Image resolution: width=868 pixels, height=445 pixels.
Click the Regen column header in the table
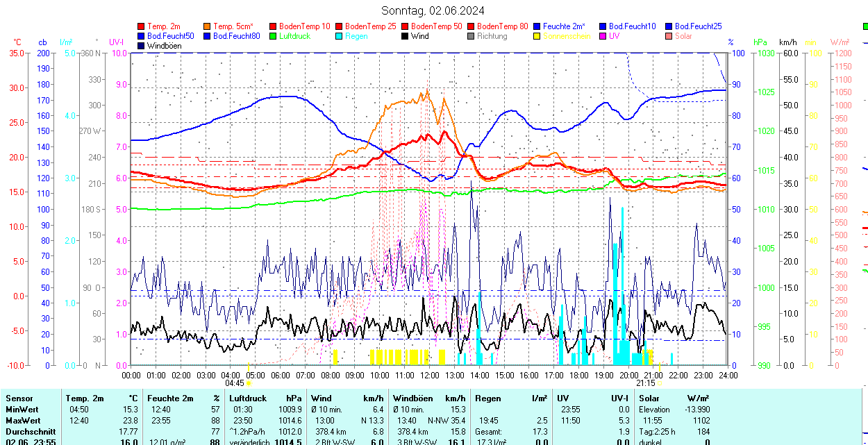[487, 398]
